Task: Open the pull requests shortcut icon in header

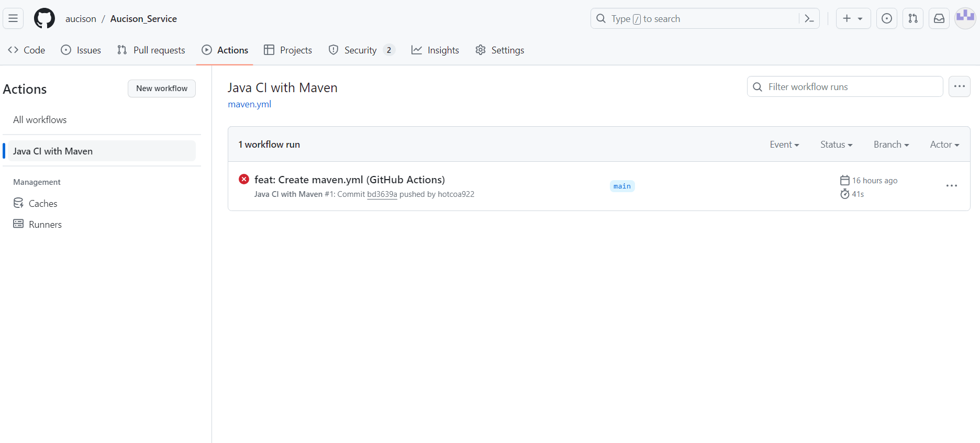Action: coord(913,18)
